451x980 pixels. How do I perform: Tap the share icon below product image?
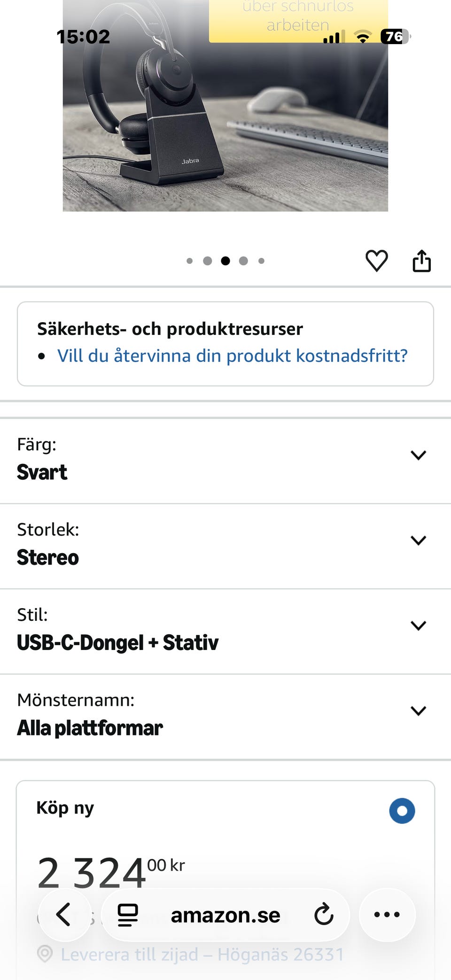tap(421, 261)
